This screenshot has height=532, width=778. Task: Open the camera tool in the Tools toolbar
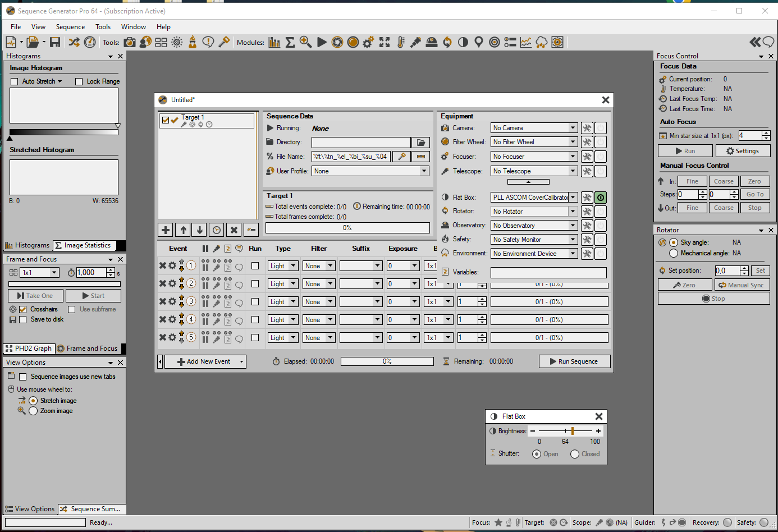coord(130,42)
